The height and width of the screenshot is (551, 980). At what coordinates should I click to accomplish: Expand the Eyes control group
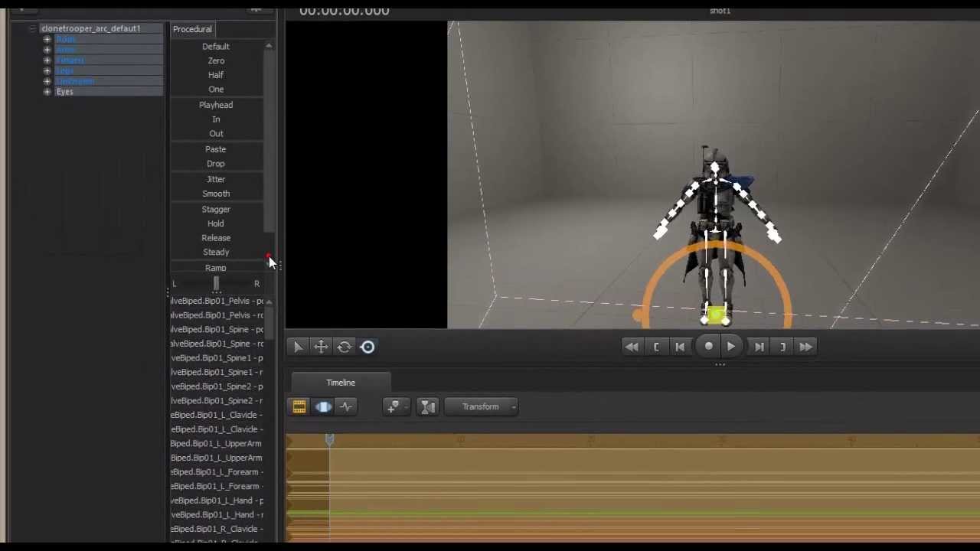(47, 92)
